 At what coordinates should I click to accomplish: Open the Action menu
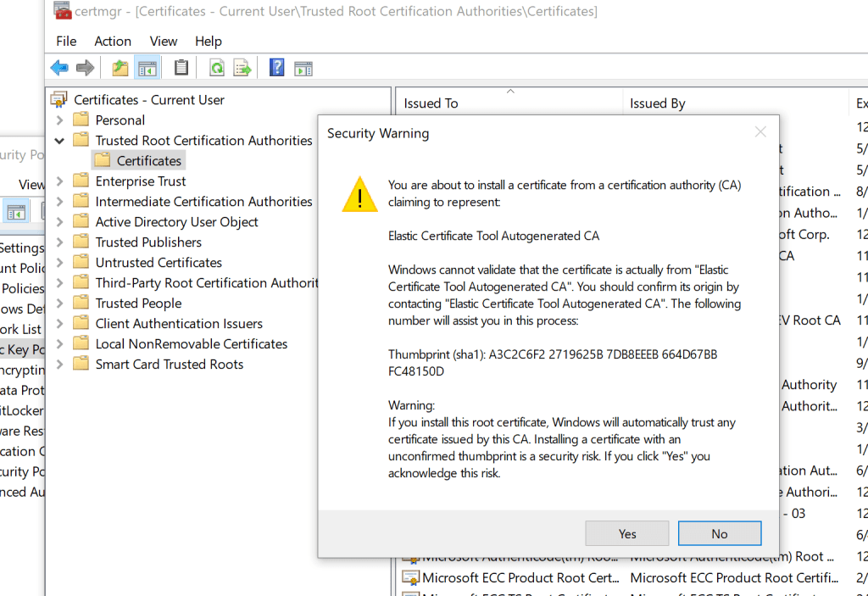point(113,41)
